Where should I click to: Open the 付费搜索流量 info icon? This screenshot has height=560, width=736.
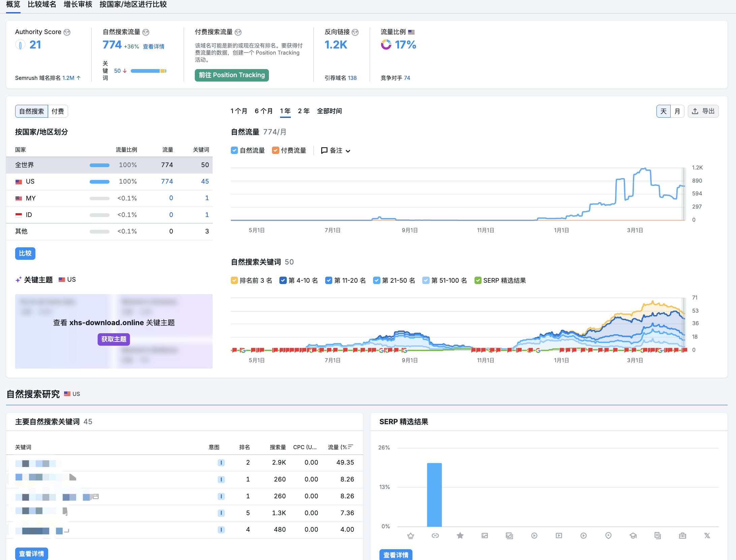tap(238, 32)
